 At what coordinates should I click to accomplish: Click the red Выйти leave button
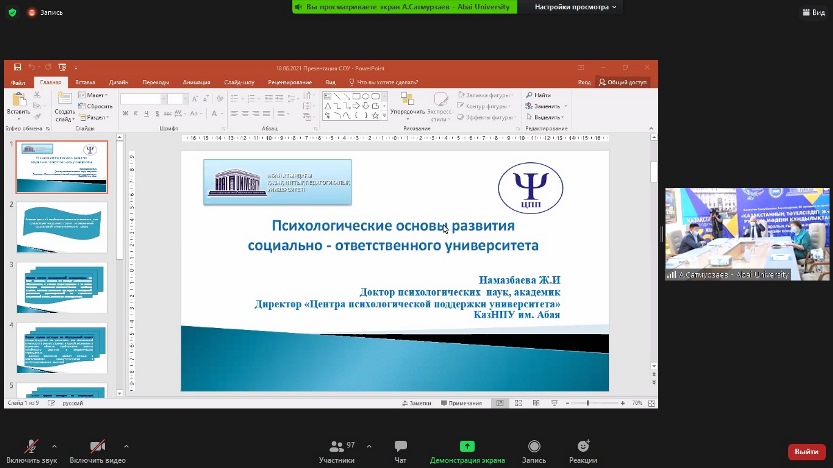point(806,452)
